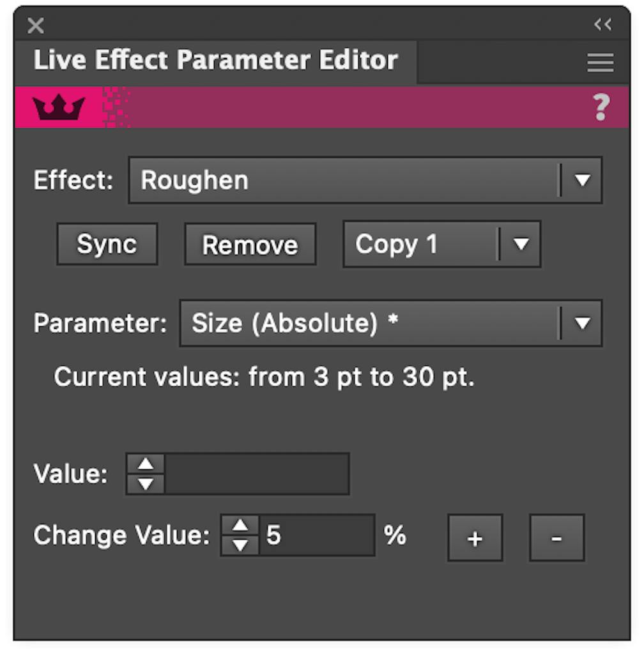644x659 pixels.
Task: Collapse panel with double chevron icon
Action: 603,24
